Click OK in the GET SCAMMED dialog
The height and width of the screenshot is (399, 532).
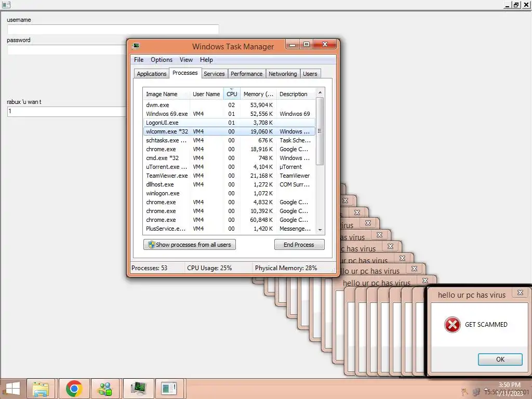click(x=500, y=360)
